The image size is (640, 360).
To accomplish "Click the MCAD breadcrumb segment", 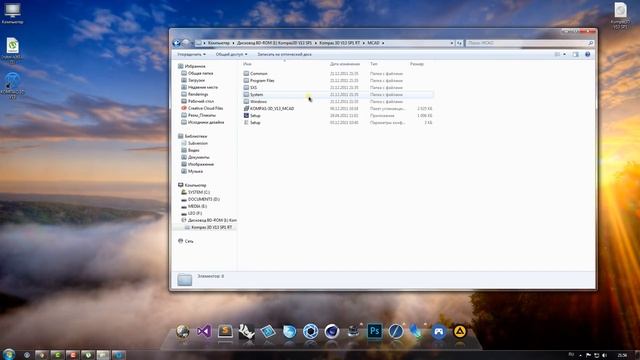I will (373, 43).
